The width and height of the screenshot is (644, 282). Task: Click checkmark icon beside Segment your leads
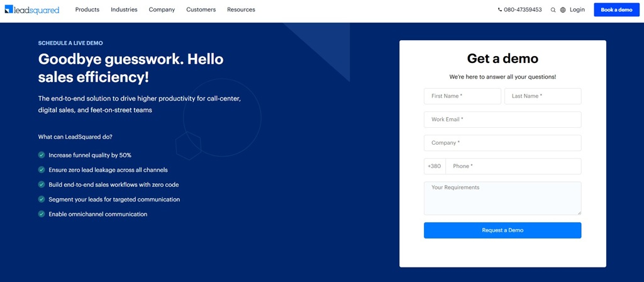coord(42,200)
